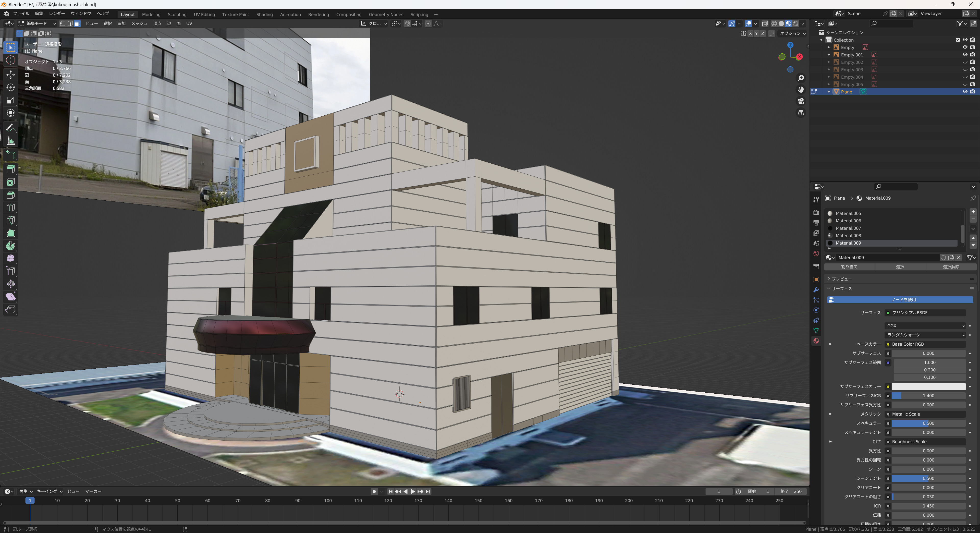This screenshot has height=533, width=980.
Task: Select the Rotate tool
Action: tap(11, 88)
